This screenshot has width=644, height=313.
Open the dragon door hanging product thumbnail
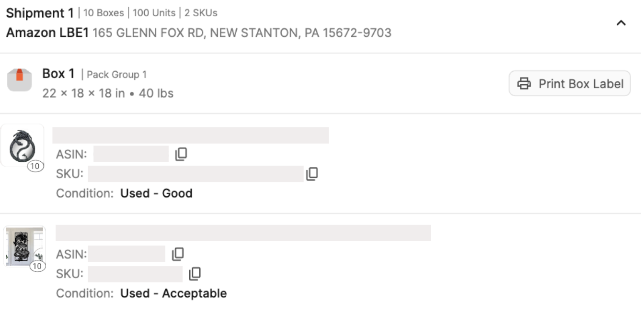24,246
